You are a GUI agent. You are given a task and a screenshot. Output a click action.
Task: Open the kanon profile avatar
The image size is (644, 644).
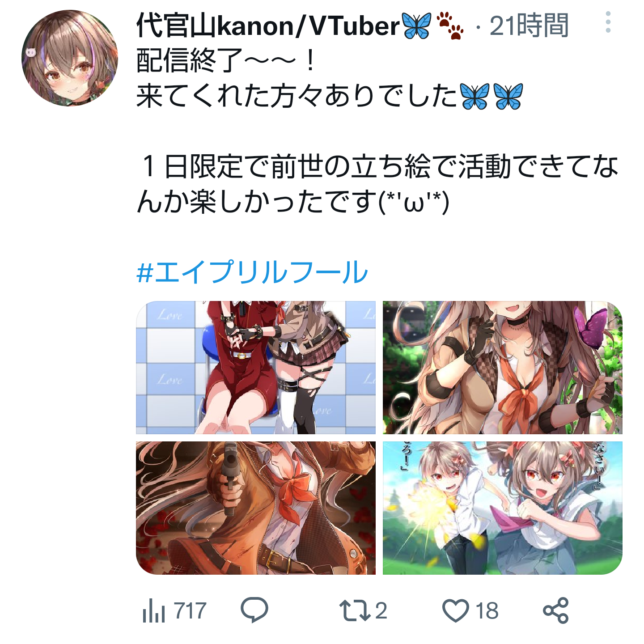click(70, 58)
